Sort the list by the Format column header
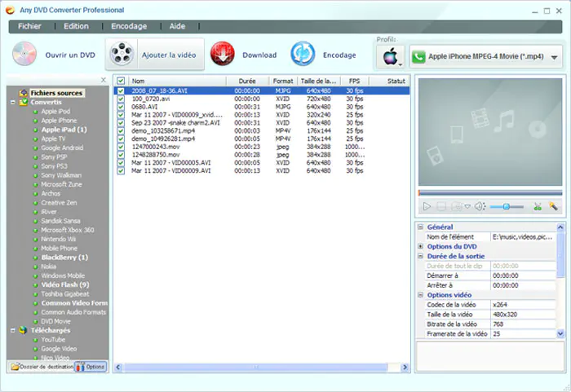 (283, 81)
